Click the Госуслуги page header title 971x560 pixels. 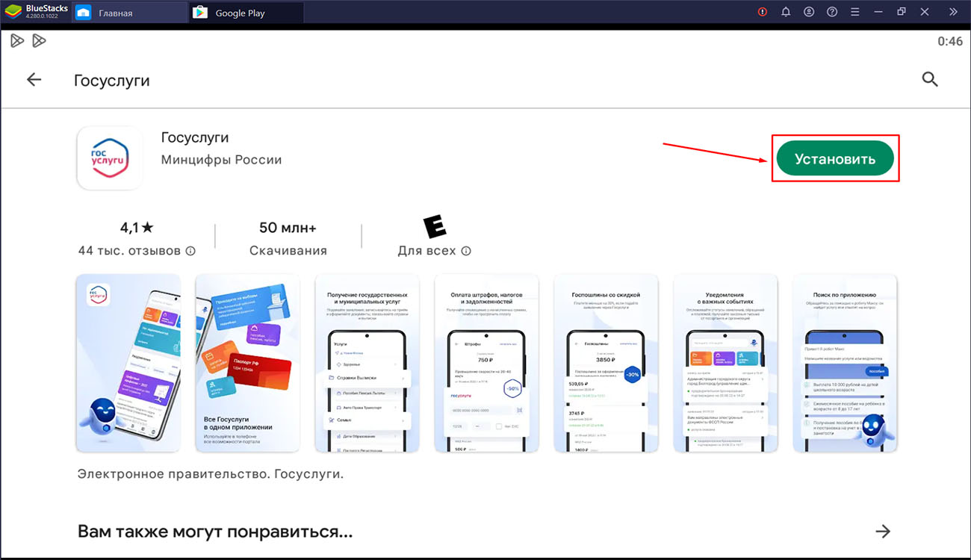[x=112, y=81]
